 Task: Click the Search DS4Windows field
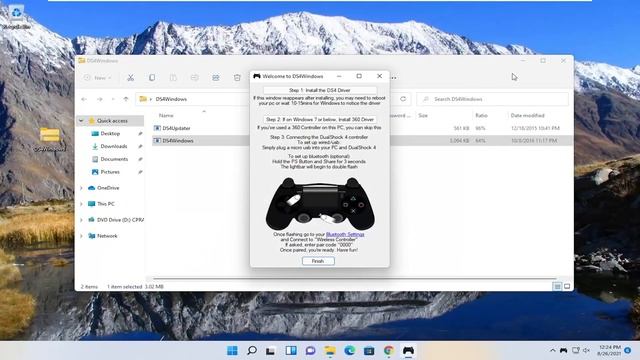(492, 99)
